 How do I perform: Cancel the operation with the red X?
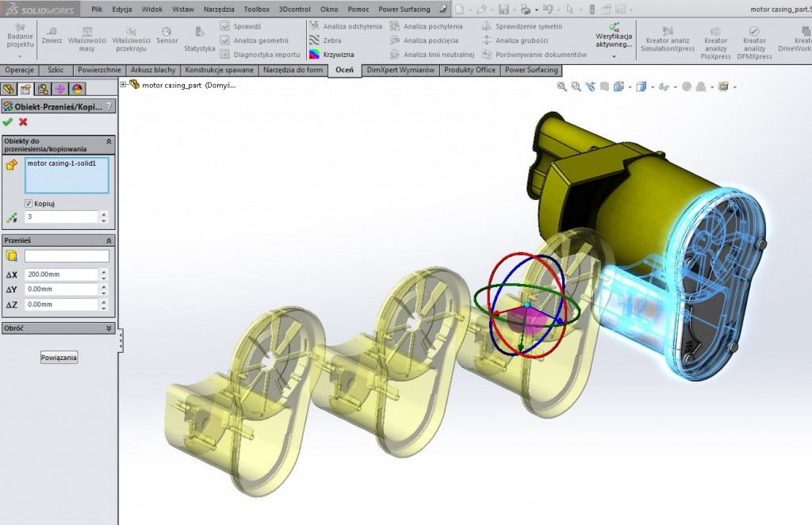click(23, 121)
